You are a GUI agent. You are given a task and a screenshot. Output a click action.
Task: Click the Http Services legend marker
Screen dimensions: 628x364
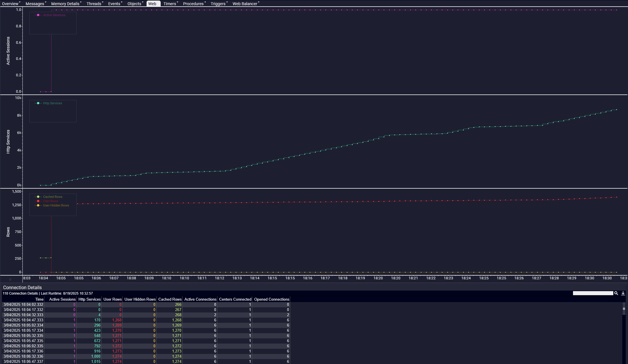(38, 103)
